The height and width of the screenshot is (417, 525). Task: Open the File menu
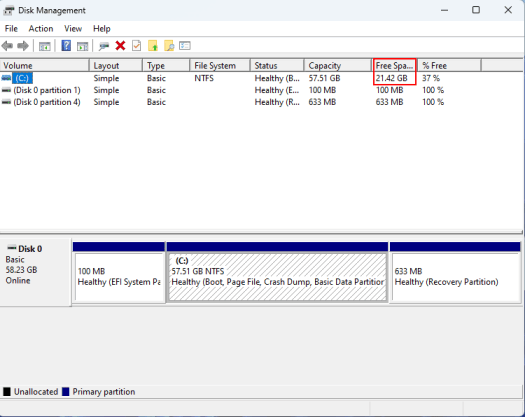click(11, 29)
